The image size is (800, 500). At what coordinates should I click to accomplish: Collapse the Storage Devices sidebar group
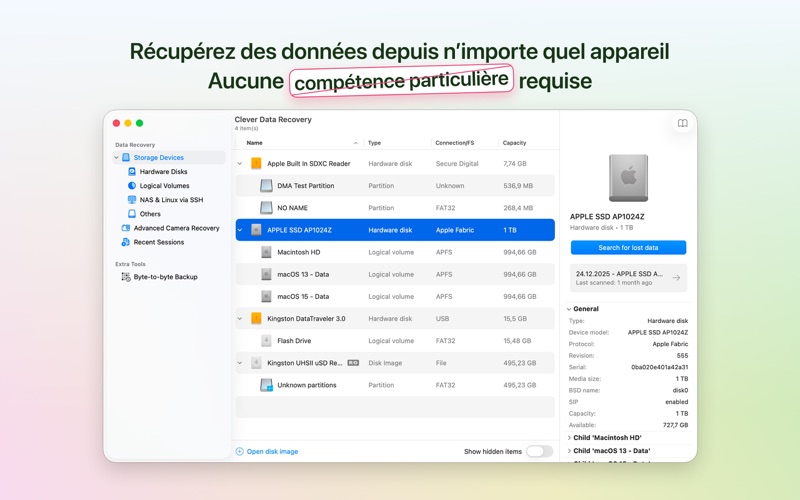pyautogui.click(x=116, y=158)
